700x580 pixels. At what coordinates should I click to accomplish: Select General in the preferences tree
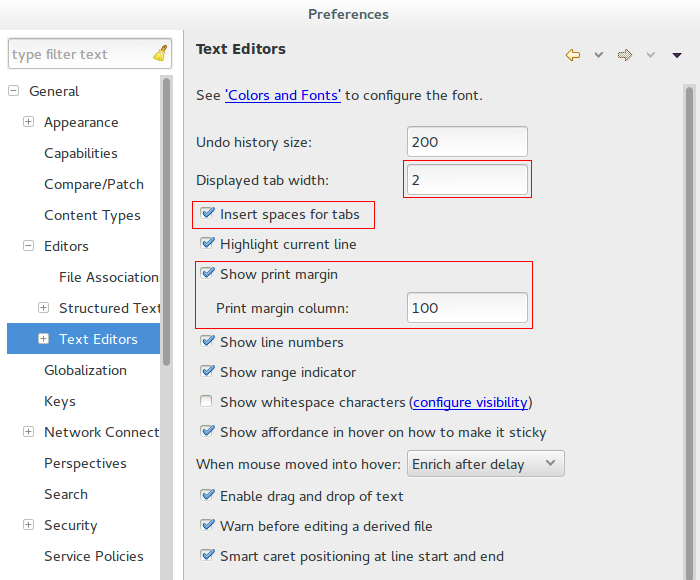click(54, 91)
